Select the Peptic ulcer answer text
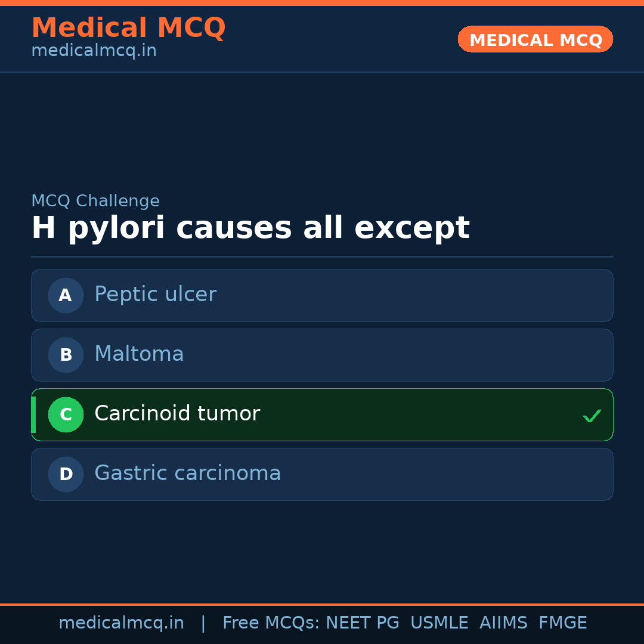This screenshot has height=644, width=644. click(x=155, y=295)
